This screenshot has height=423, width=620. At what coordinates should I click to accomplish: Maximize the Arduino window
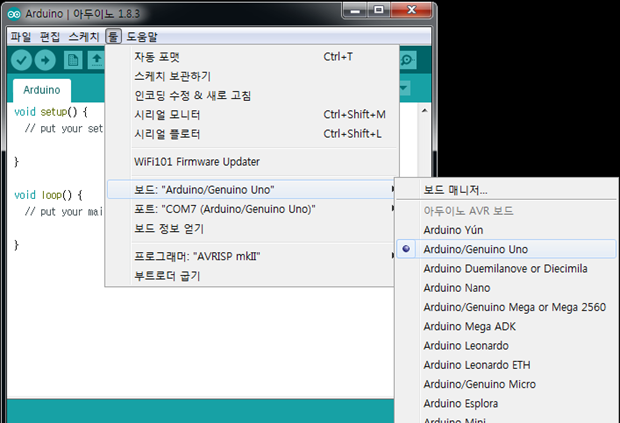pos(379,11)
